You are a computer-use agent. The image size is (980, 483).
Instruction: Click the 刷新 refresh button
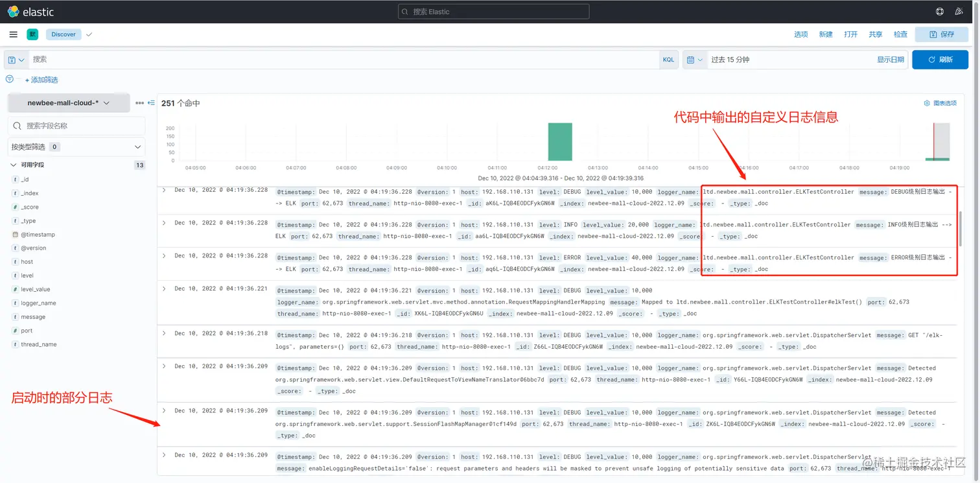(940, 60)
